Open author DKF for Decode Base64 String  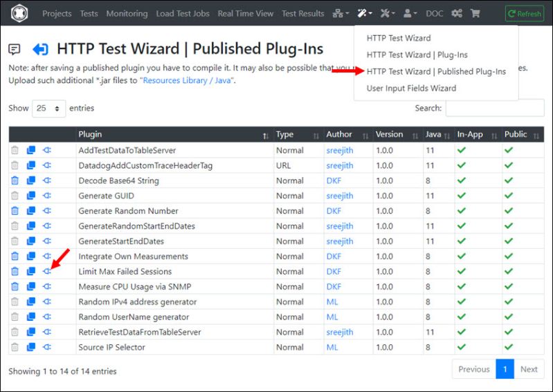[334, 180]
